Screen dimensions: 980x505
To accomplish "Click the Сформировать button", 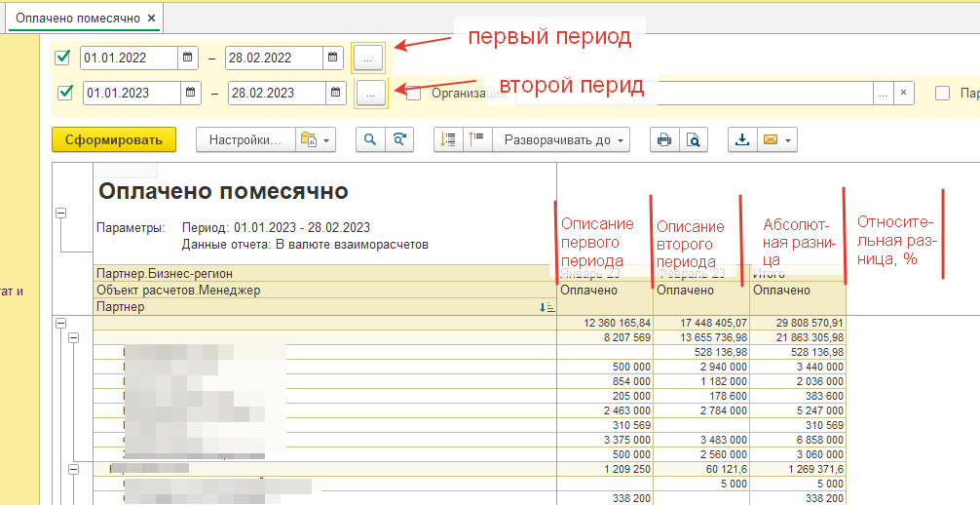I will tap(113, 139).
